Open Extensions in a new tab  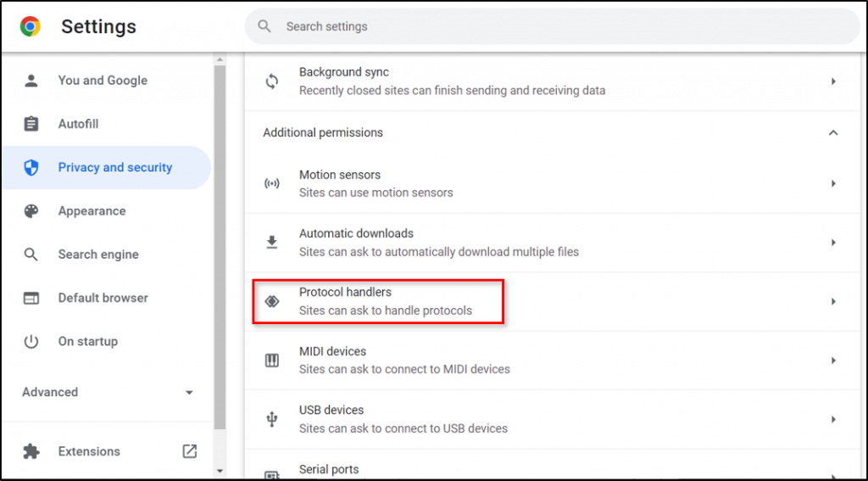190,451
